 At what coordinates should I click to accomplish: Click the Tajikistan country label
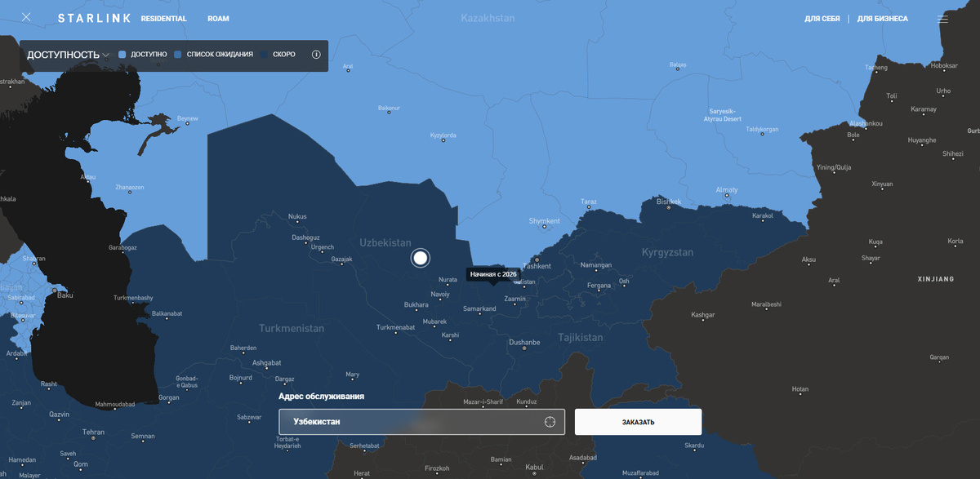point(581,338)
